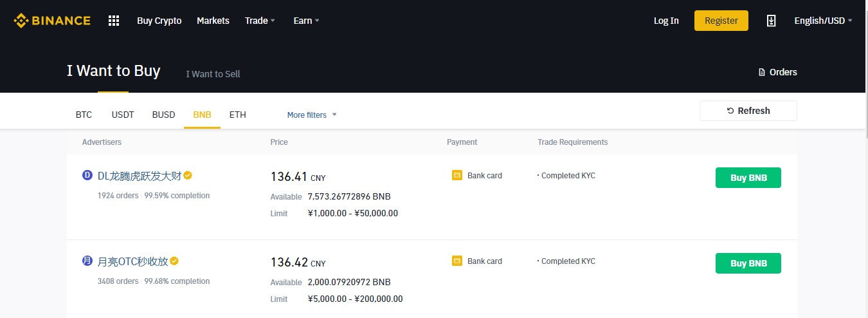
Task: Select the BUSD tab
Action: [163, 115]
